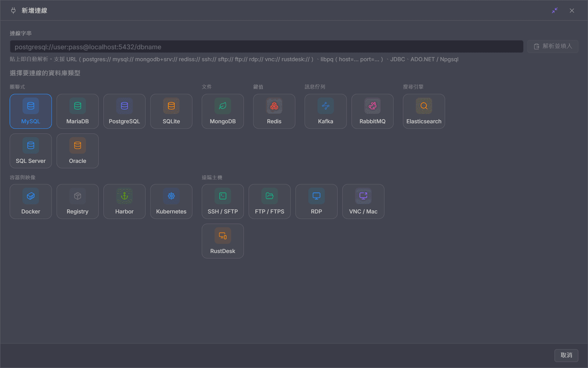Click the 關聯式 category label
588x368 pixels.
click(17, 87)
